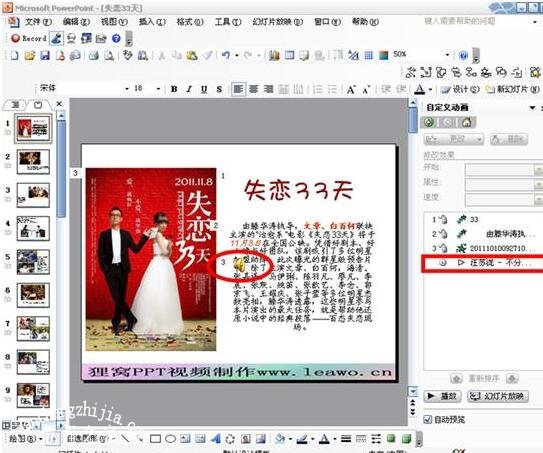543x453 pixels.
Task: Click the Play (播放) button in animation pane
Action: point(442,396)
